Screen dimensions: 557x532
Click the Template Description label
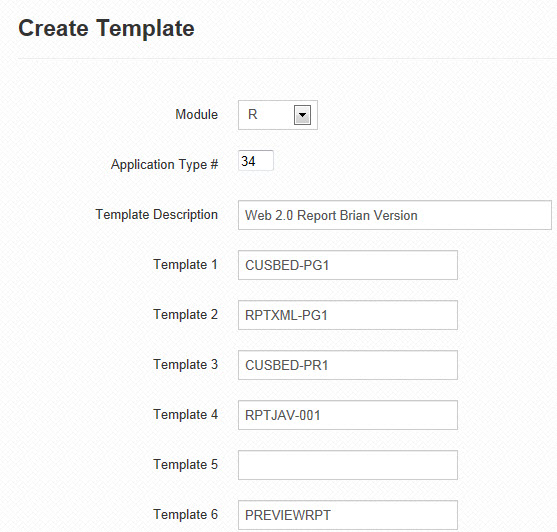[x=157, y=215]
